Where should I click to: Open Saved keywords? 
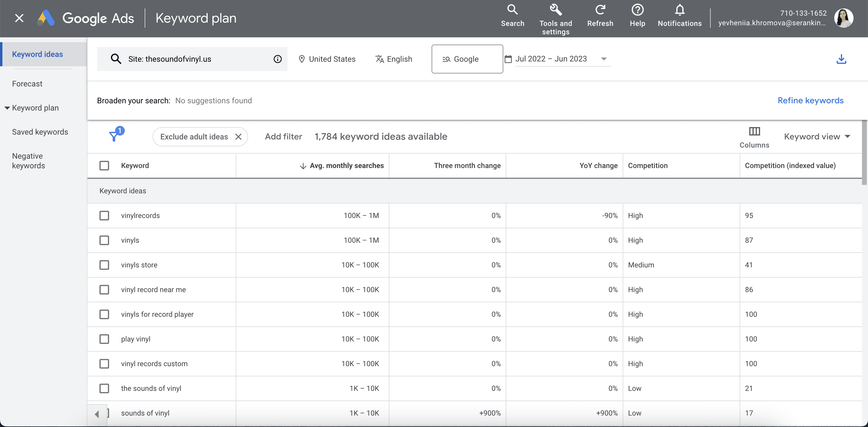[x=40, y=132]
